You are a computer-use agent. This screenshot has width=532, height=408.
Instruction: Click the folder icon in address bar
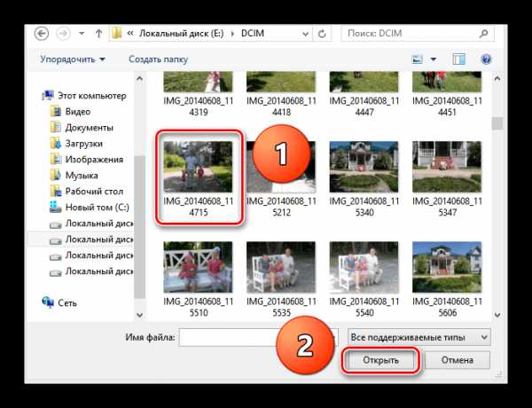point(116,34)
